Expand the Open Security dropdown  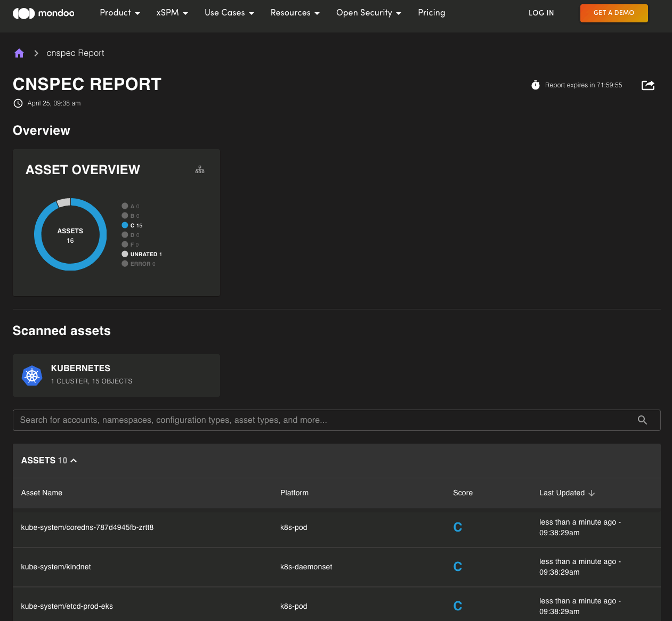368,13
